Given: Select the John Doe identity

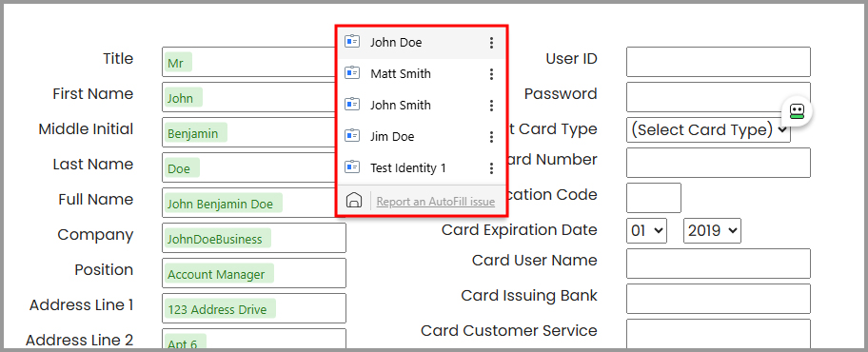Looking at the screenshot, I should [422, 43].
